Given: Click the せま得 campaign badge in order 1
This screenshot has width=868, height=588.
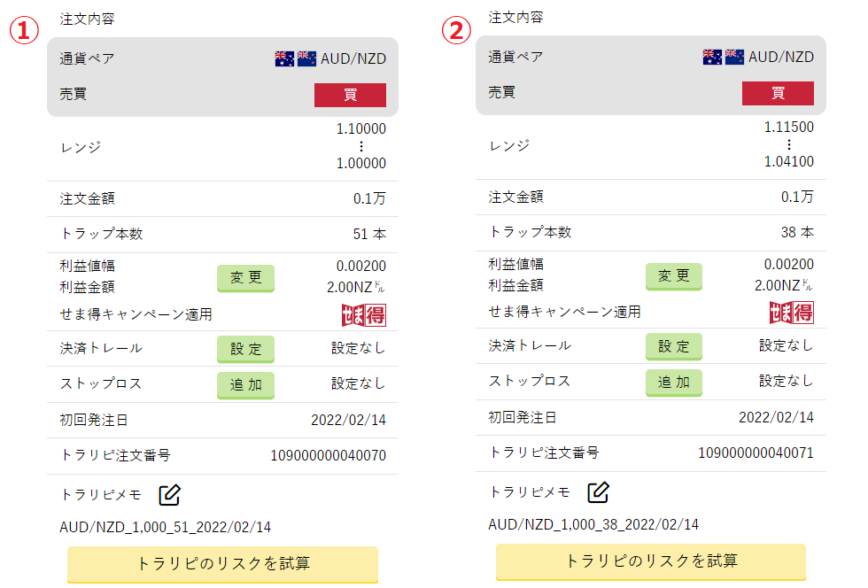Looking at the screenshot, I should pyautogui.click(x=364, y=315).
